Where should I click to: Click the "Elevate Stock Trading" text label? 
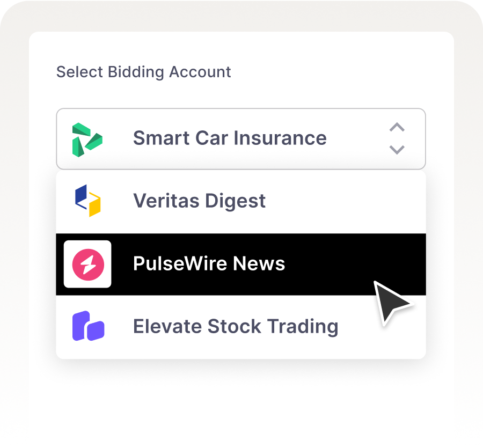tap(236, 326)
